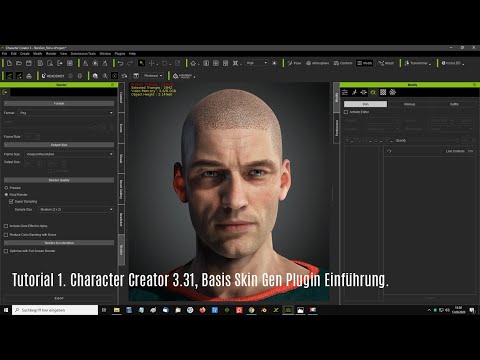This screenshot has height=360, width=480.
Task: Click the Frame Rate input field
Action: click(x=32, y=136)
